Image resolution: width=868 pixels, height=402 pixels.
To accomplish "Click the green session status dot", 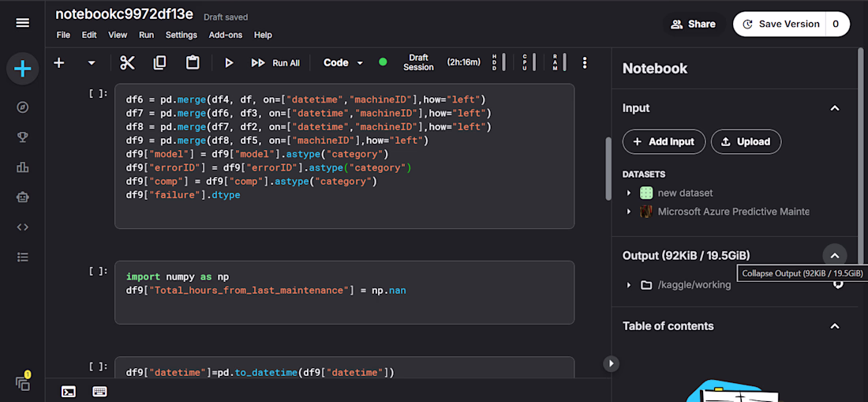I will (x=383, y=62).
